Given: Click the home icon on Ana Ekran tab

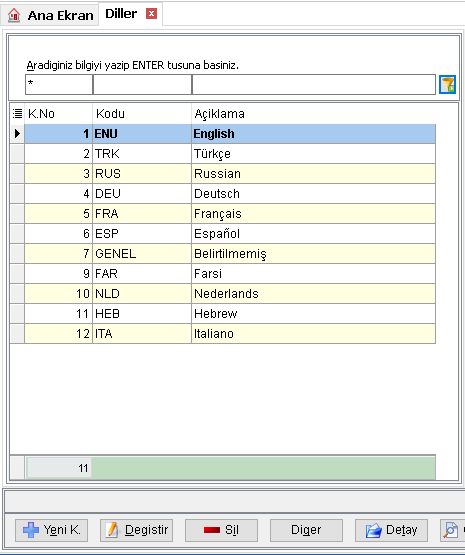Looking at the screenshot, I should click(x=14, y=15).
